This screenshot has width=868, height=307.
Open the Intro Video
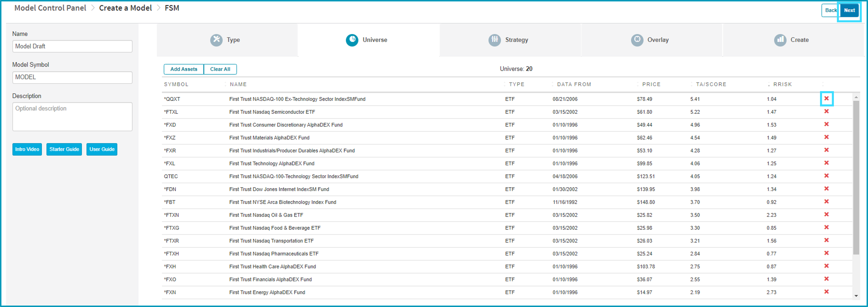click(27, 149)
